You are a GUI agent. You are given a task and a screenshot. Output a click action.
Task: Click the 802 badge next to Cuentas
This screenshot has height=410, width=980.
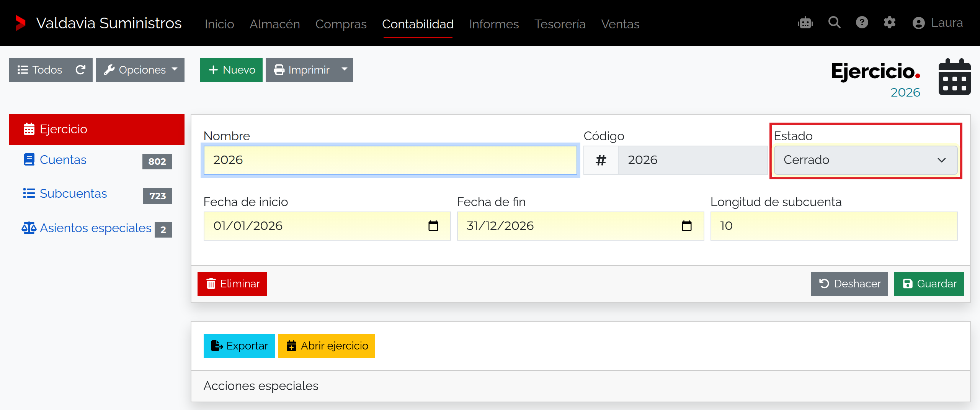157,162
